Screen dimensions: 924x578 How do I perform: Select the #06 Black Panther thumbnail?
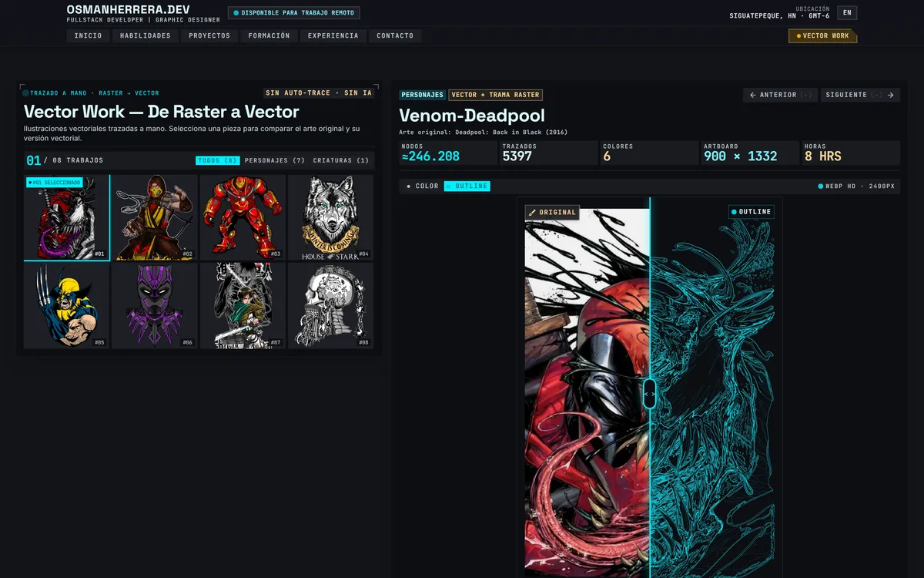(x=155, y=305)
